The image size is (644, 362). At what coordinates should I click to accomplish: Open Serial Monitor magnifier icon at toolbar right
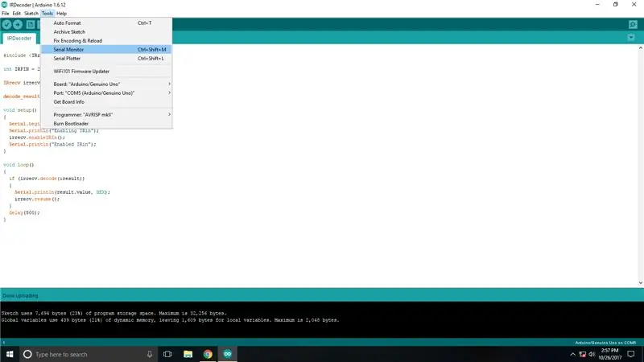633,25
